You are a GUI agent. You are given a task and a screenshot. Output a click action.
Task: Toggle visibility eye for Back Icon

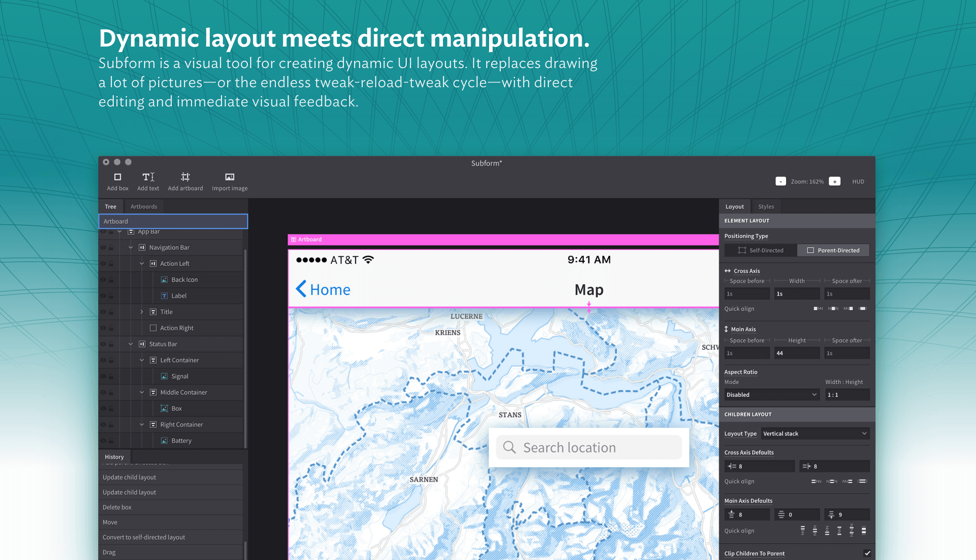point(103,280)
